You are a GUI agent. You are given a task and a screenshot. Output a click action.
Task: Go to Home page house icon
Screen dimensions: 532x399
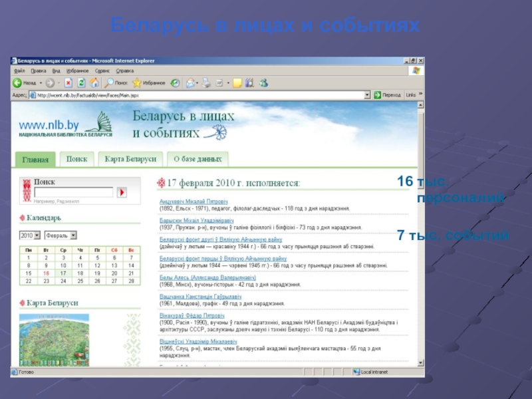click(x=94, y=82)
